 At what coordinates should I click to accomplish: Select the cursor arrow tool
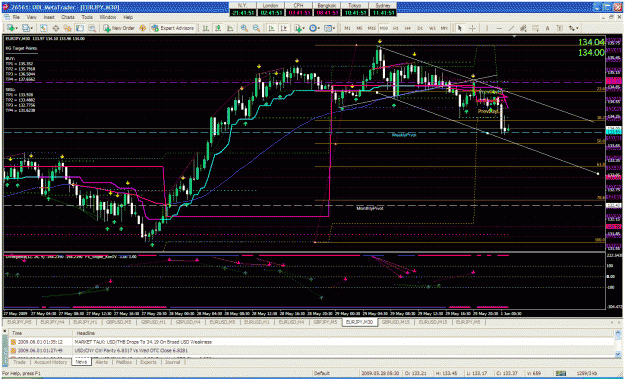[x=460, y=28]
